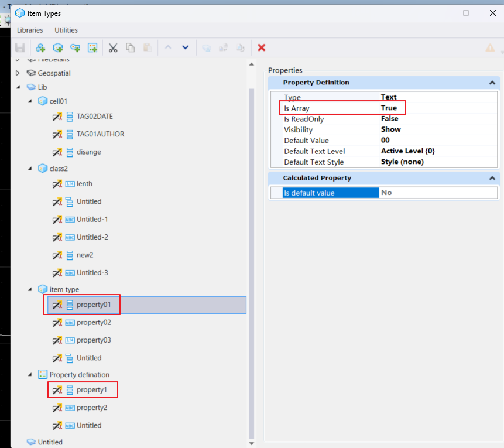Toggle the Is Array True value

[389, 108]
